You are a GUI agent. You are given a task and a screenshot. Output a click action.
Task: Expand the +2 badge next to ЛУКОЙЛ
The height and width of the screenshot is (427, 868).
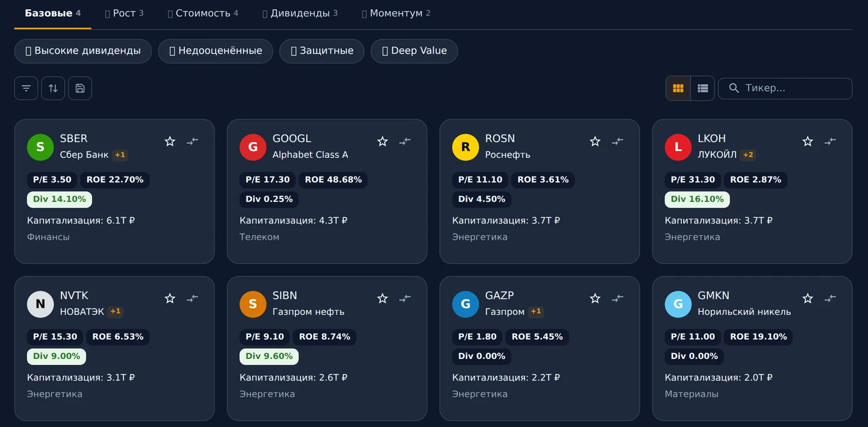click(x=748, y=155)
